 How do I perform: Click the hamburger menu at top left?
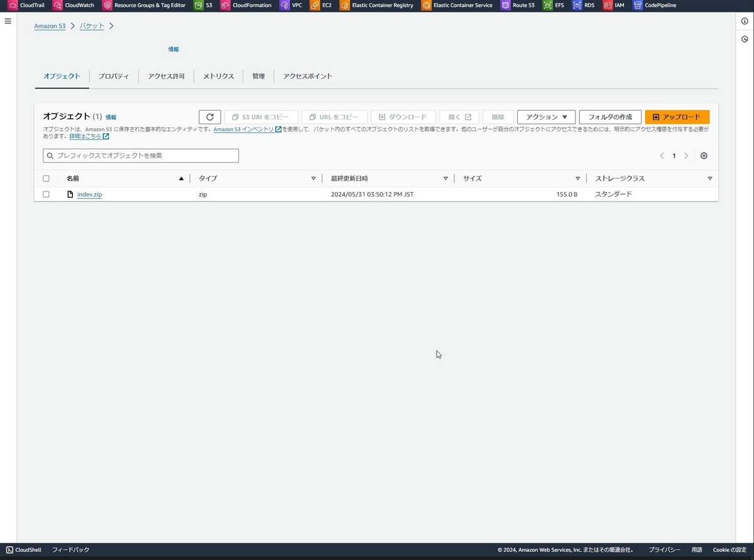[8, 21]
